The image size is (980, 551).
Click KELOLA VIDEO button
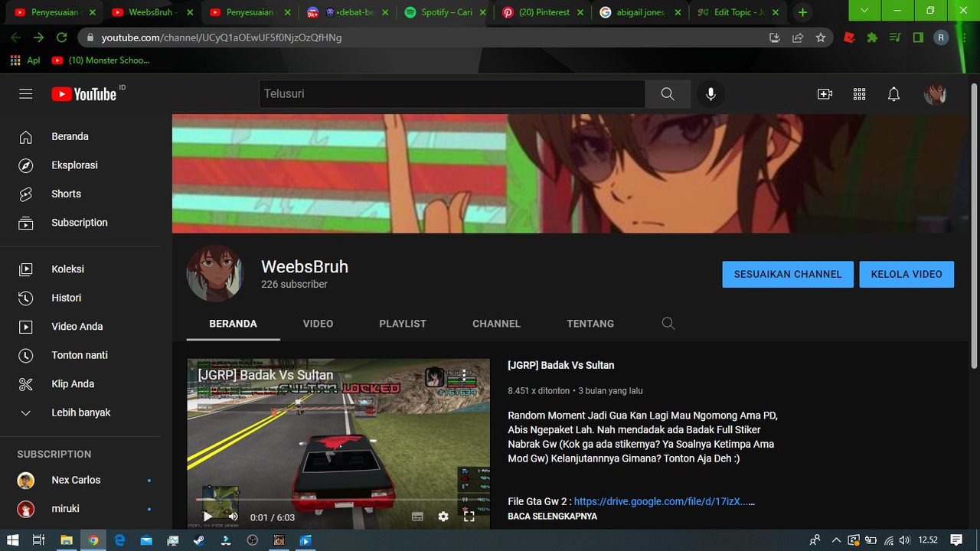906,274
